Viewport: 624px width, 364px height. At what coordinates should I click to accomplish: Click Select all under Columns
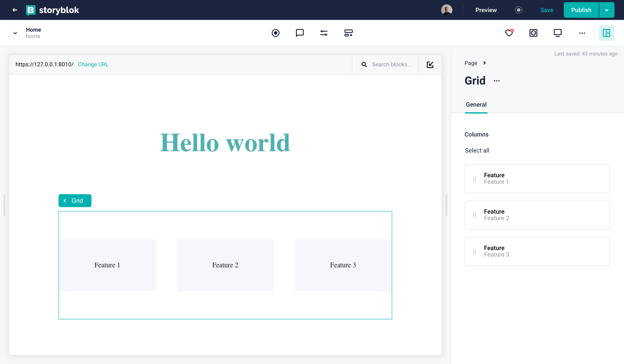[477, 150]
